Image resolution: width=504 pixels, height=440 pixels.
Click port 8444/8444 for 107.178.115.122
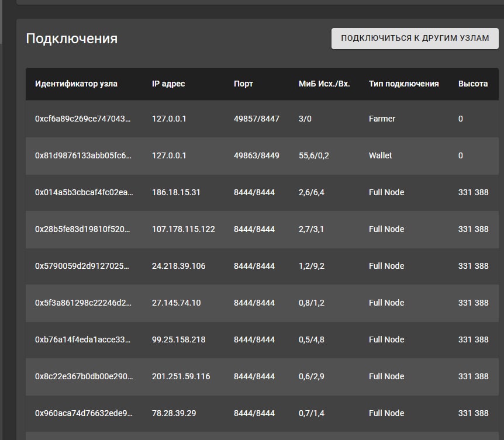pyautogui.click(x=254, y=229)
